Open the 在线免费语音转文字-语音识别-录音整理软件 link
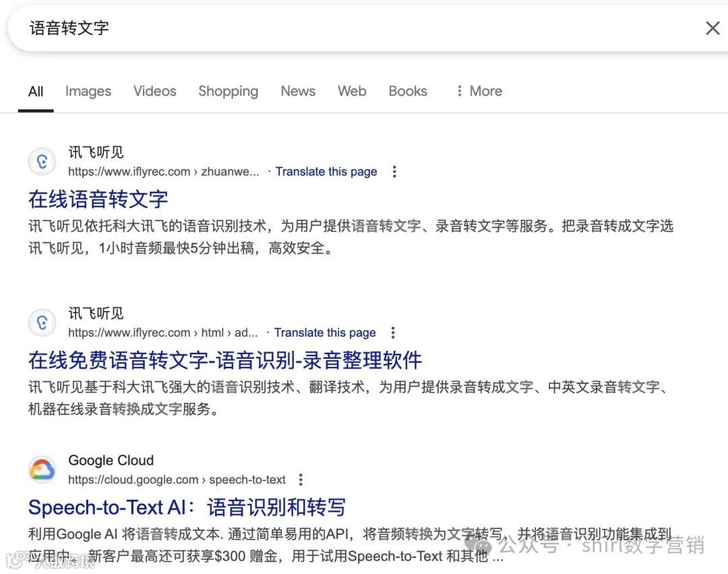Viewport: 728px width, 574px height. point(225,360)
